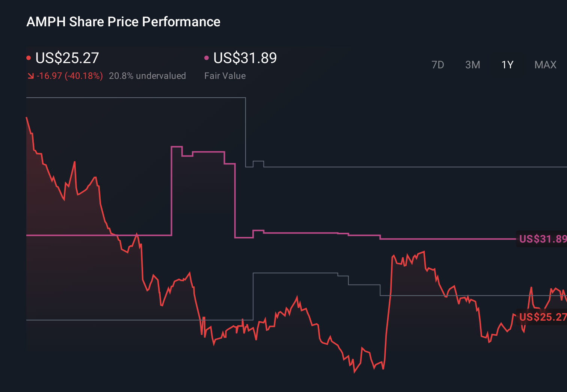Click the Fair Value text label
Viewport: 567px width, 392px height.
tap(225, 75)
